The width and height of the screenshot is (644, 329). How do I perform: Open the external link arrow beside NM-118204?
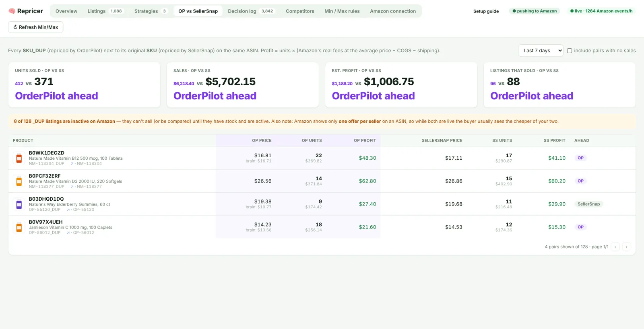click(x=72, y=164)
